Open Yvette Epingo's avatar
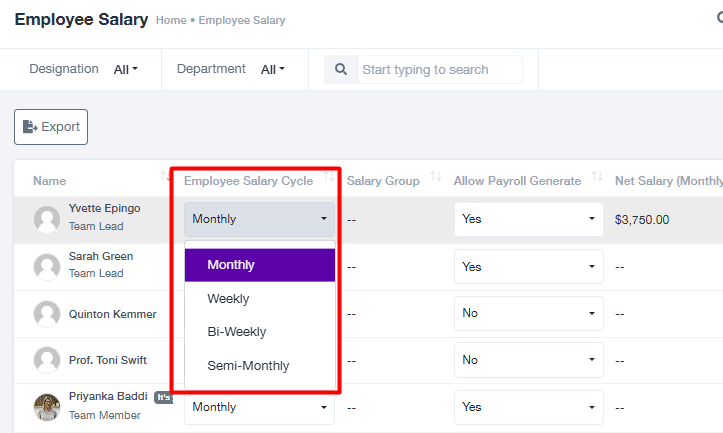 click(x=47, y=219)
